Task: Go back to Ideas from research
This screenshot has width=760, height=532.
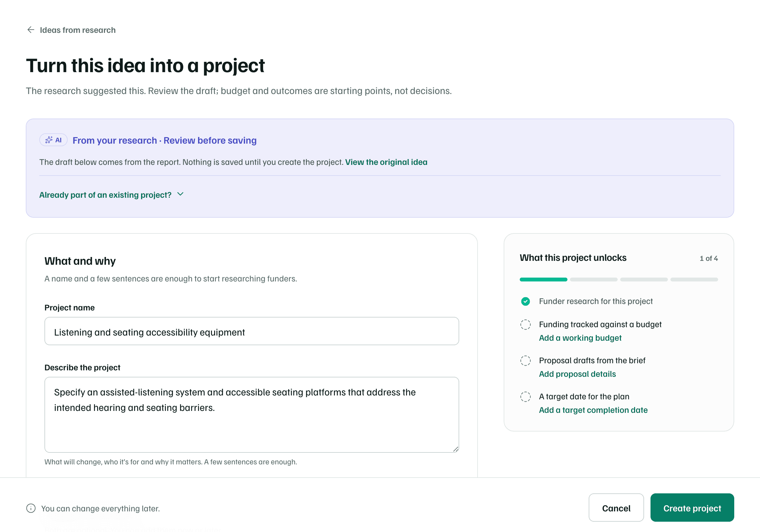Action: coord(71,30)
